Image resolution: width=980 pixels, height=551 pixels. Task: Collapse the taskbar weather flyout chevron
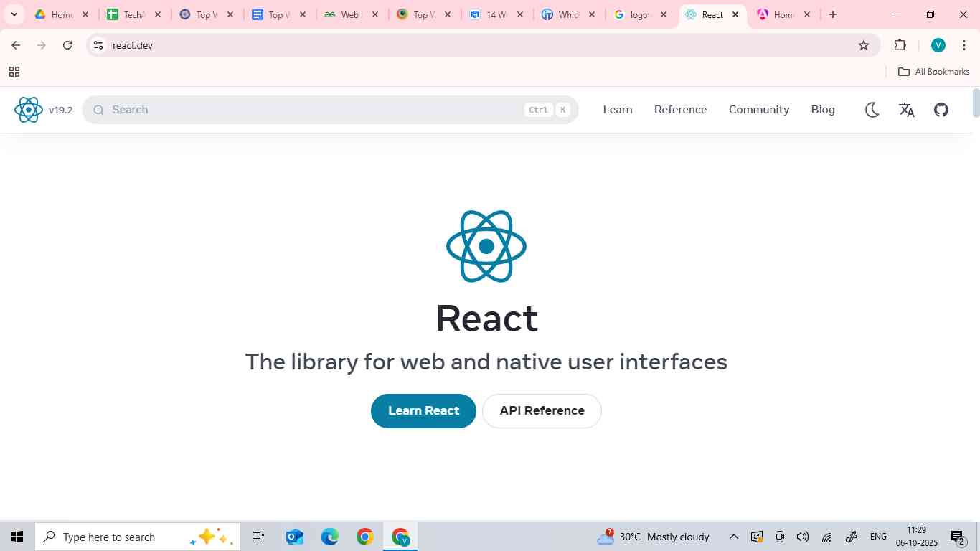(x=733, y=537)
